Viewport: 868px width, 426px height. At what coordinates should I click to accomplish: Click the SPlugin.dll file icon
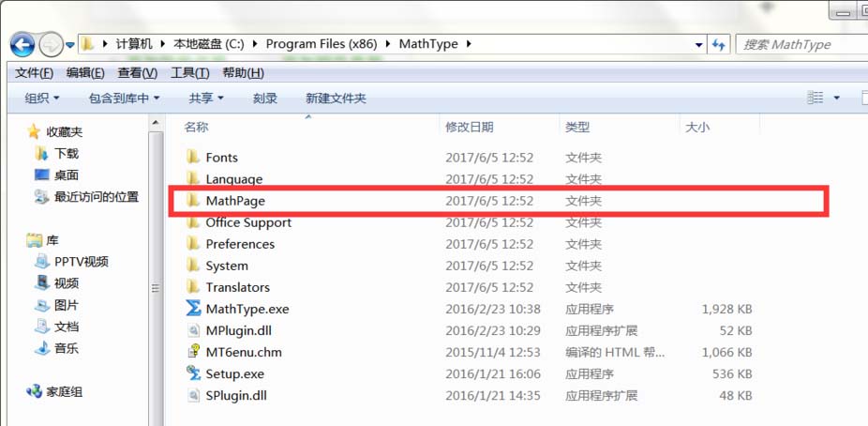click(x=193, y=395)
